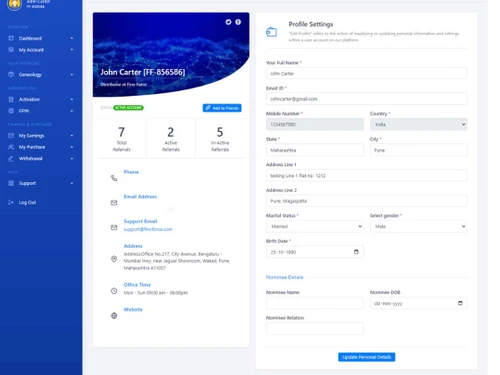Open the Marital Status dropdown

pyautogui.click(x=315, y=226)
